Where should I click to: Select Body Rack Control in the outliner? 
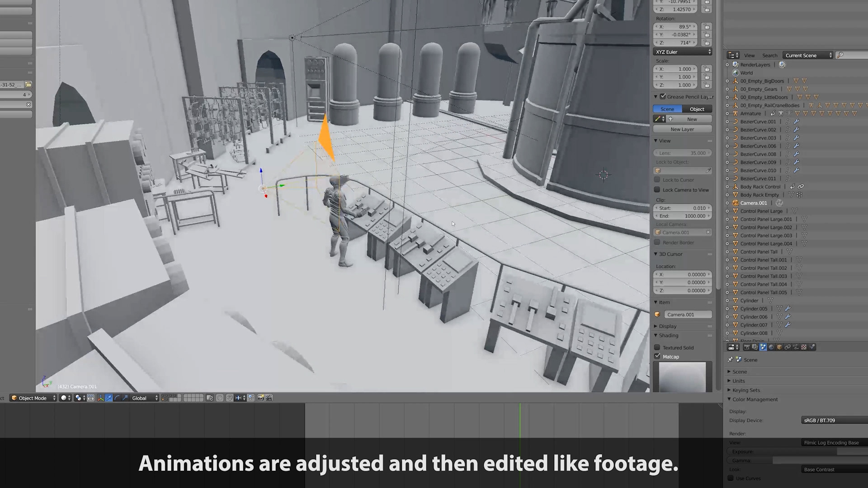(x=760, y=187)
